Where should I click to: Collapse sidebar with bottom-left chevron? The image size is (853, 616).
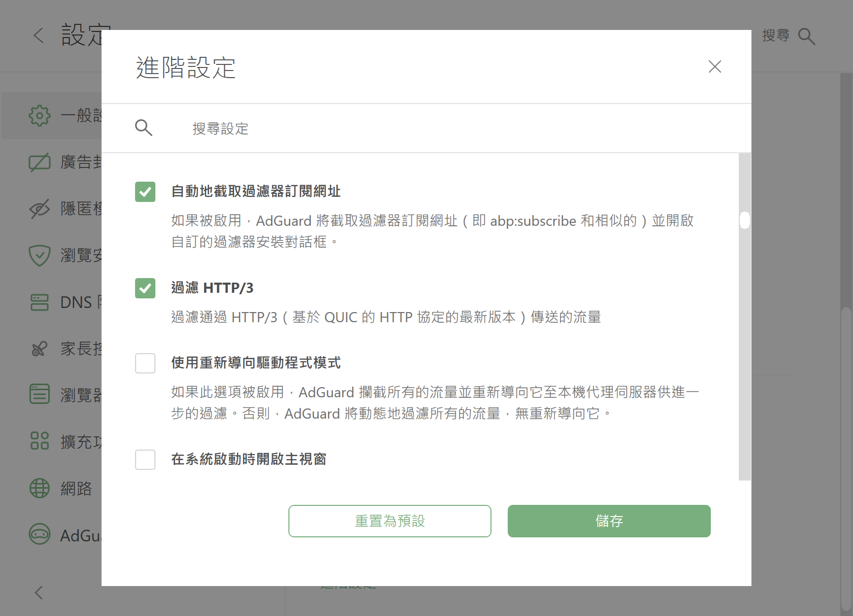pos(39,593)
